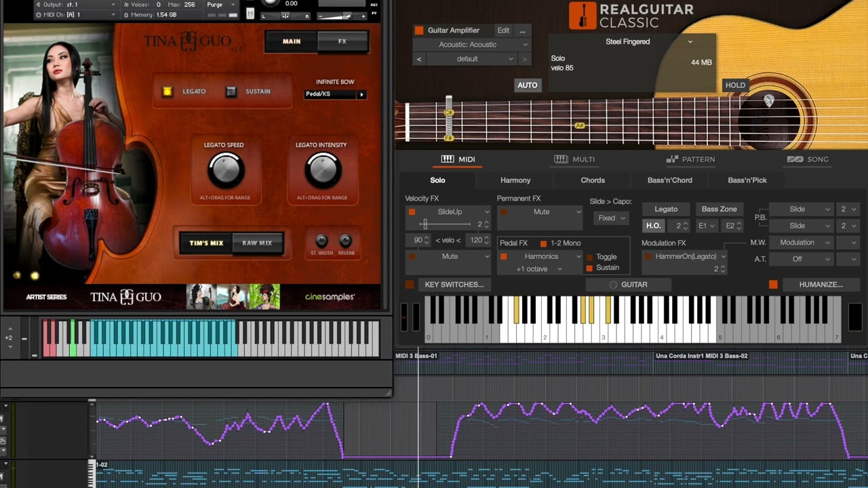Toggle the SlideUp velocity FX checkbox
The width and height of the screenshot is (868, 488).
click(412, 212)
